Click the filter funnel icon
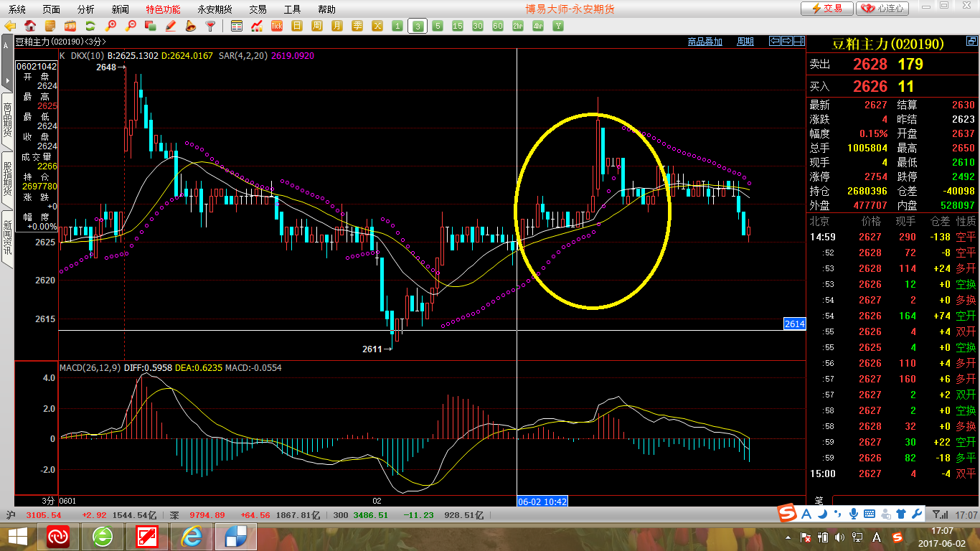Screen dimensions: 980x551 click(210, 26)
